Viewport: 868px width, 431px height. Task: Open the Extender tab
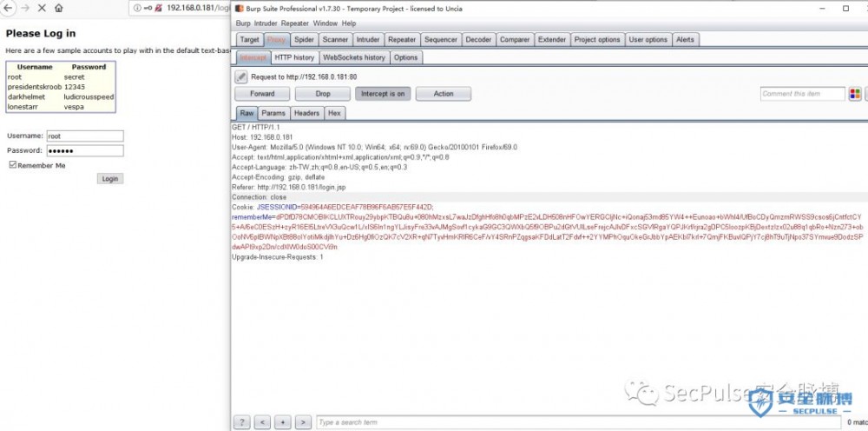pos(552,39)
